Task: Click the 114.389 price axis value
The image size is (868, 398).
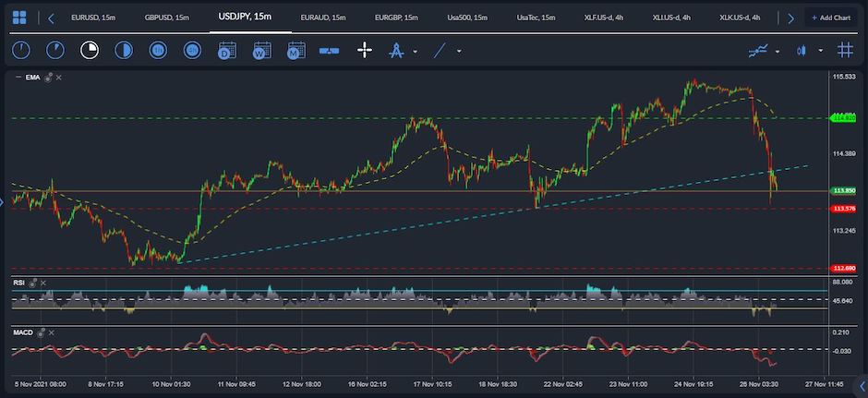Action: coord(844,153)
